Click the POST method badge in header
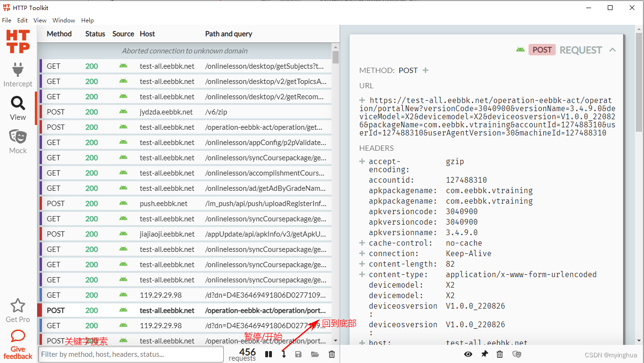This screenshot has width=644, height=363. 542,50
